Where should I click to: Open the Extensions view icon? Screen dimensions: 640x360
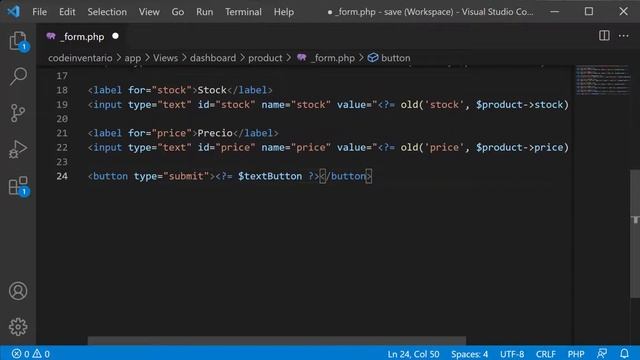point(18,186)
